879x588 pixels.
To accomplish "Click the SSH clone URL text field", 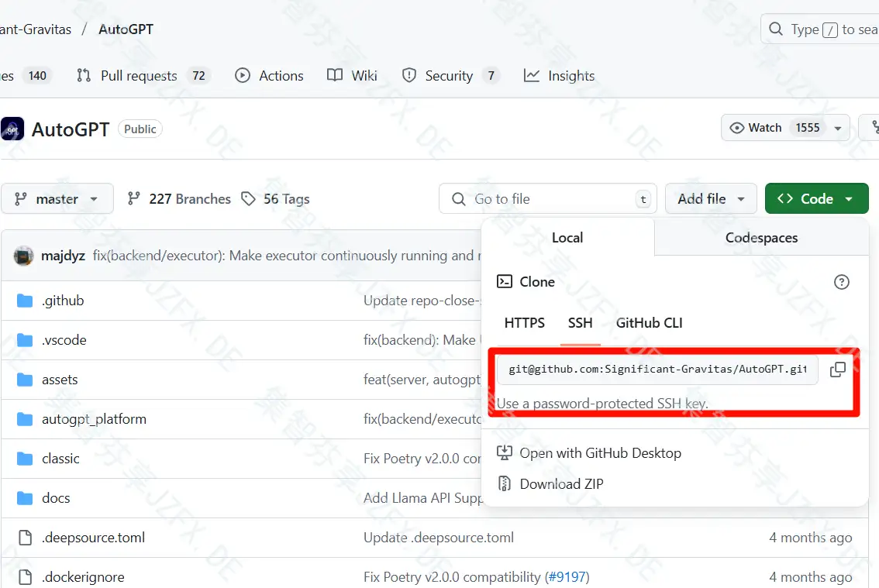I will coord(657,370).
